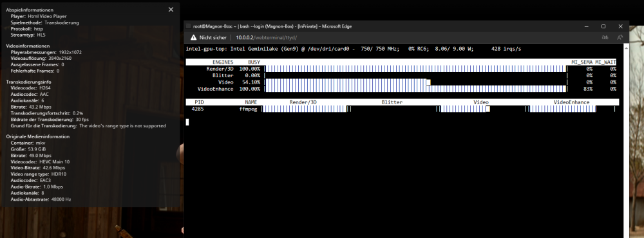Click 'Transkodierungsfortschritt: 0.2%' text
The image size is (644, 238).
point(46,113)
